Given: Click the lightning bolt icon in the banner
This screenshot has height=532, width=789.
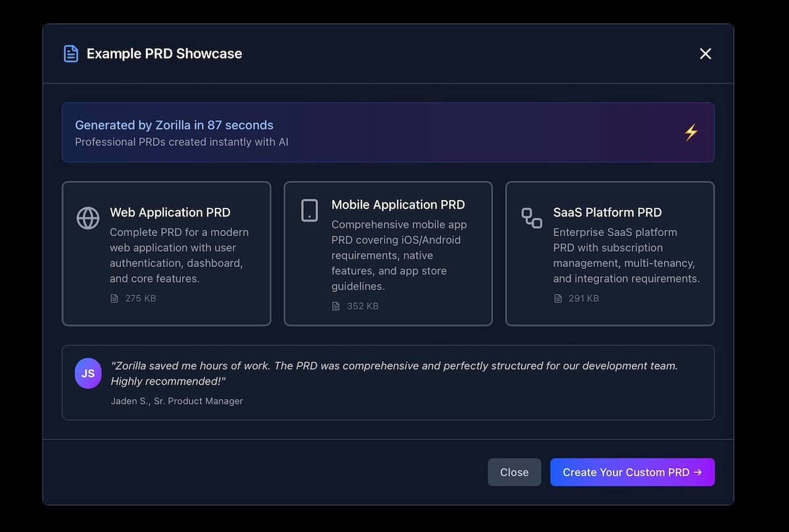Looking at the screenshot, I should (x=691, y=132).
